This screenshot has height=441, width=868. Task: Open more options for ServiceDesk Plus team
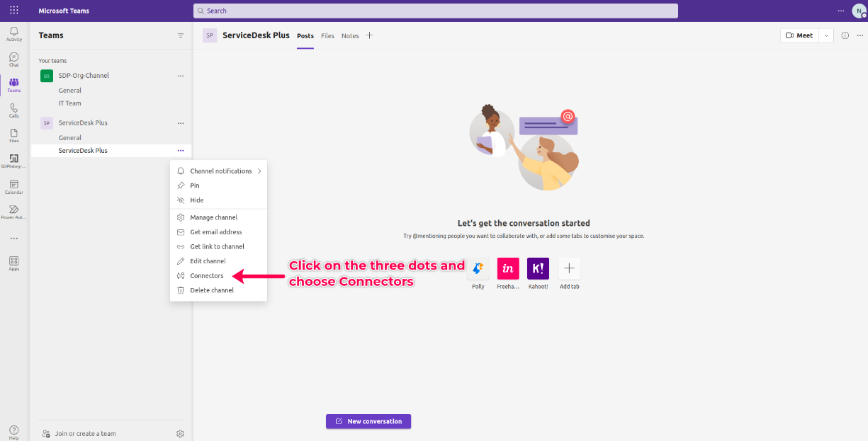pos(181,123)
